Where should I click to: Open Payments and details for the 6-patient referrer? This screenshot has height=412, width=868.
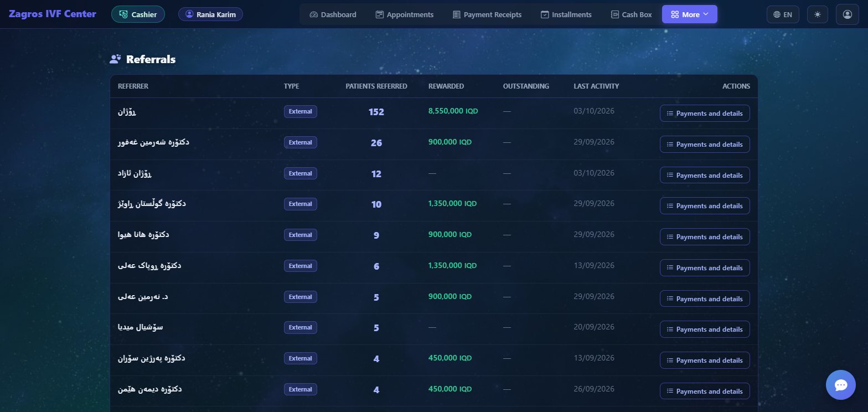click(x=705, y=267)
